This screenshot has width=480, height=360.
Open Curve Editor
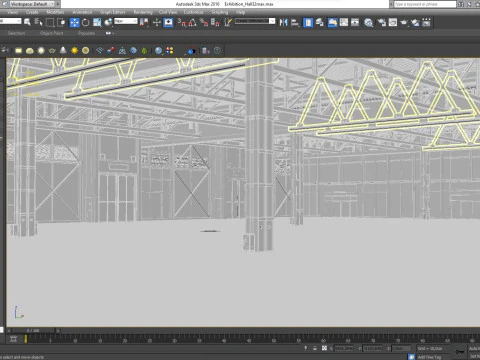(344, 22)
